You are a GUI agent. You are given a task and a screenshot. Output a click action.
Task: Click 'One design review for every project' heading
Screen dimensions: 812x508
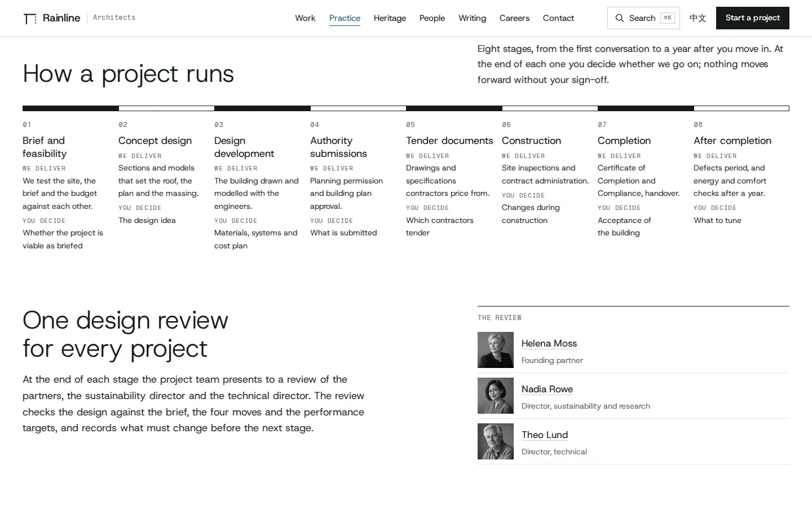(x=125, y=334)
